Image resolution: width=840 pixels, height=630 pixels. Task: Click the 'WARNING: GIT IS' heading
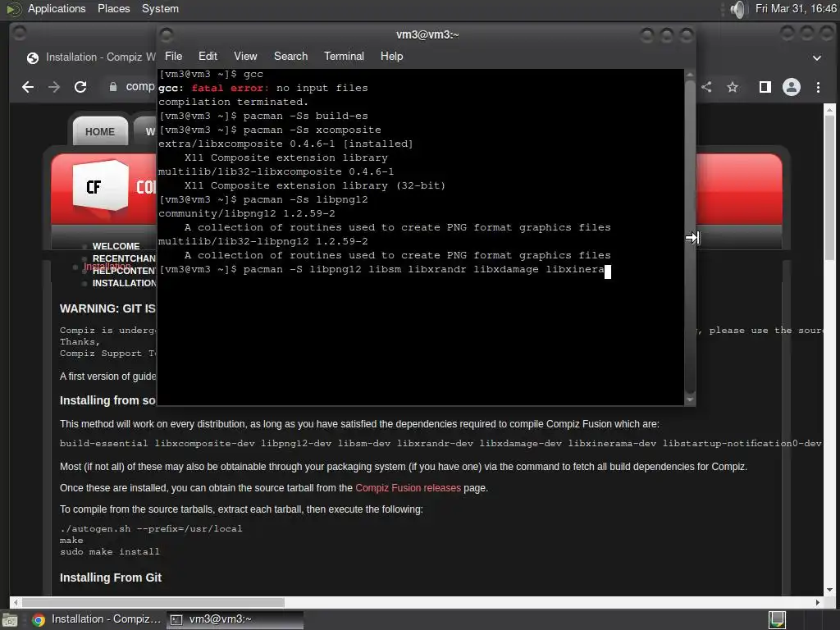click(107, 308)
